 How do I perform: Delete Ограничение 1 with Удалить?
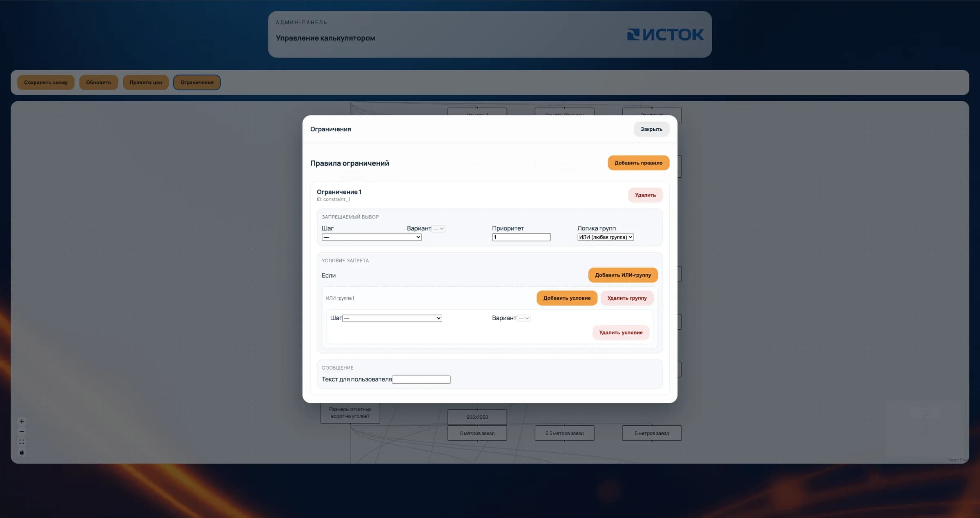[x=645, y=195]
